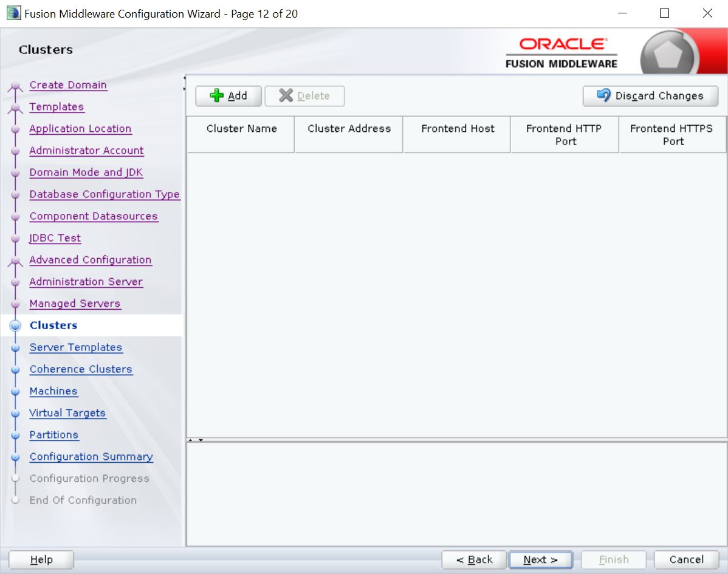Screen dimensions: 728x574
Task: Cancel the configuration wizard
Action: (686, 559)
